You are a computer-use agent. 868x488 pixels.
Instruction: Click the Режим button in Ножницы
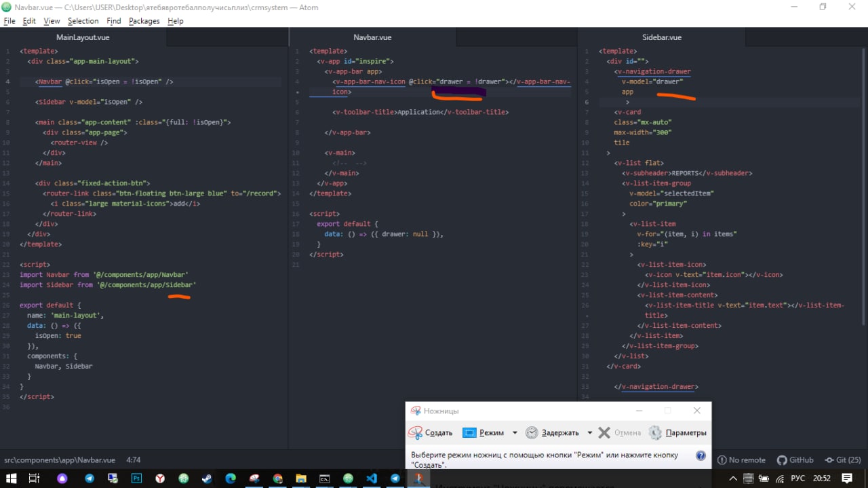coord(484,432)
